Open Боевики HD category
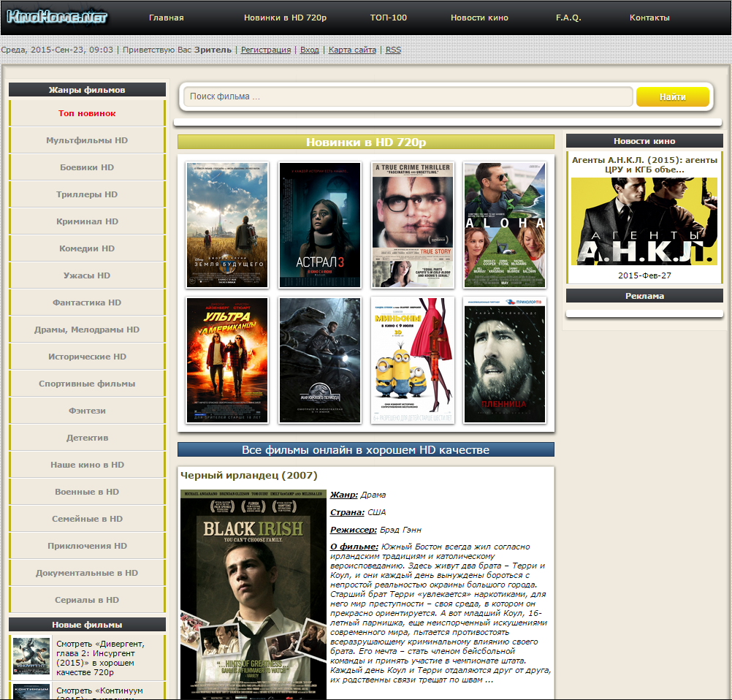 (x=87, y=167)
